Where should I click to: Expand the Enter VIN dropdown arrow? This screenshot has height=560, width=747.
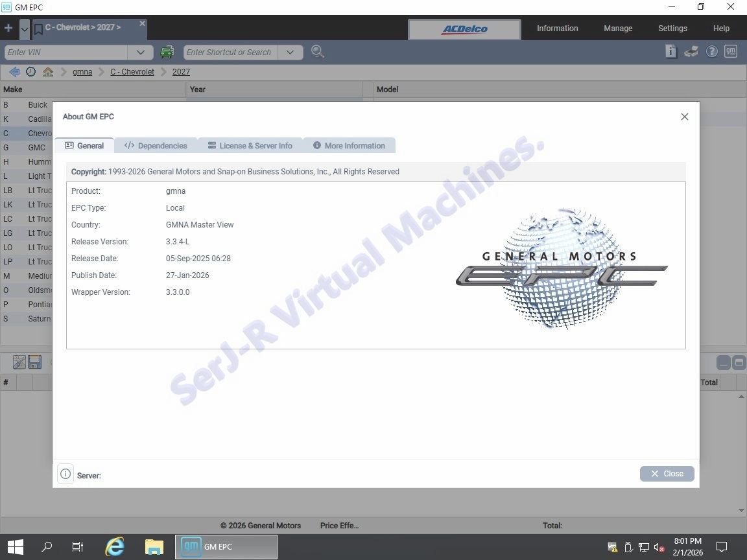pos(140,52)
